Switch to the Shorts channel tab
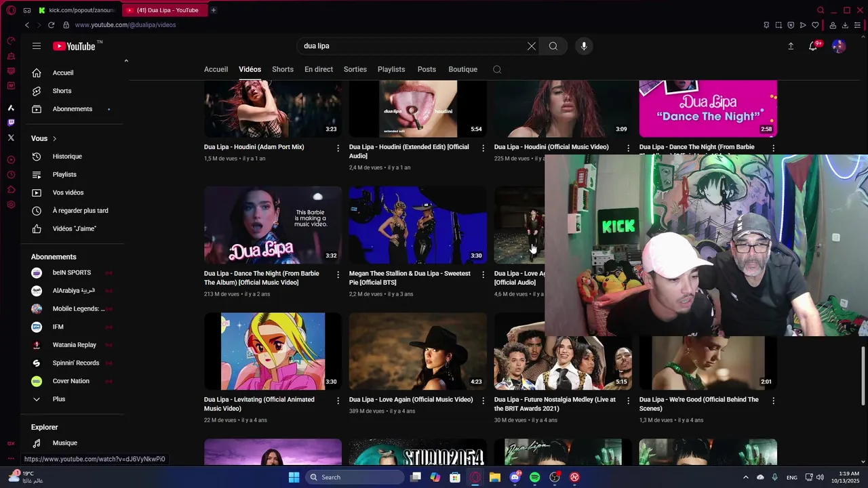868x488 pixels. [x=283, y=69]
